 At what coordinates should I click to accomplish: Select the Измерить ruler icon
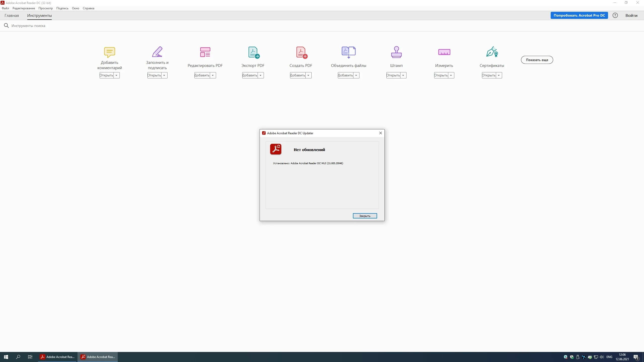pyautogui.click(x=444, y=52)
